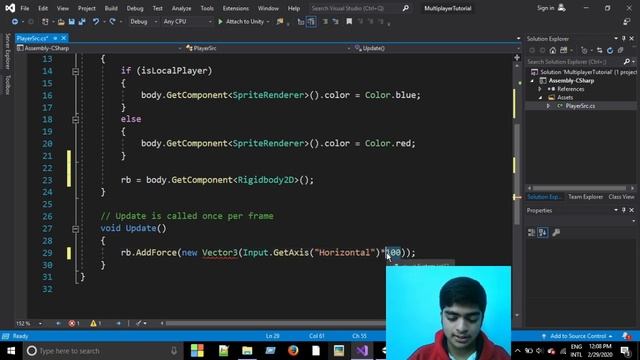This screenshot has height=360, width=640.
Task: Collapse the Update method at line 27
Action: tap(76, 229)
